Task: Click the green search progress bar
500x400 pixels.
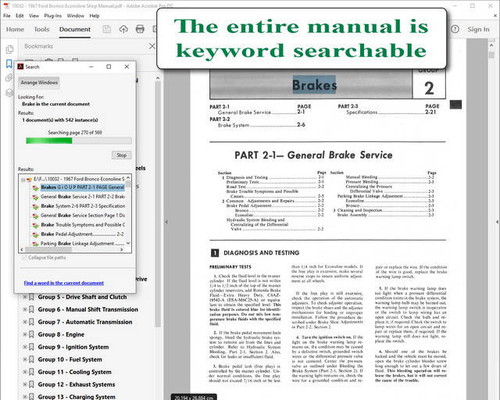Action: (x=79, y=141)
